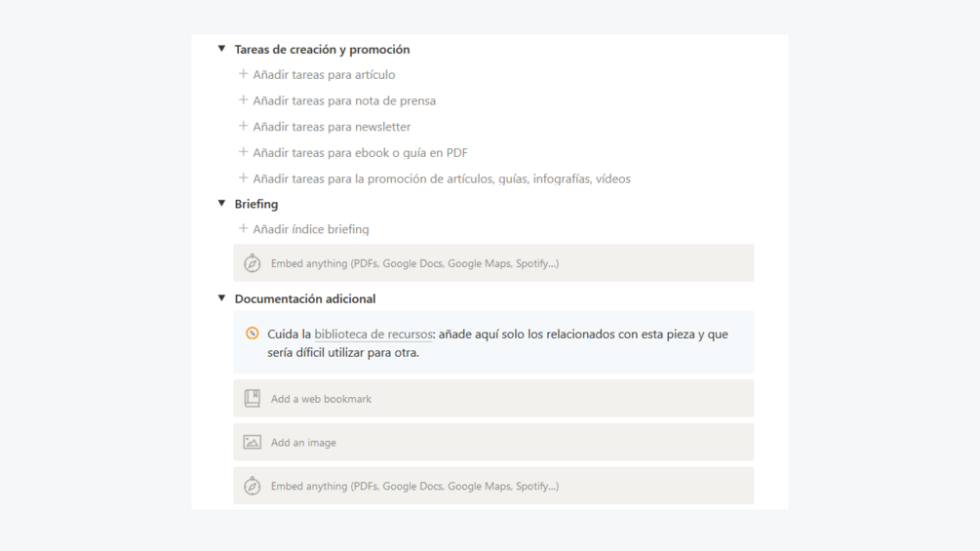
Task: Collapse the 'Tareas de creación y promoción' toggle
Action: coord(221,49)
